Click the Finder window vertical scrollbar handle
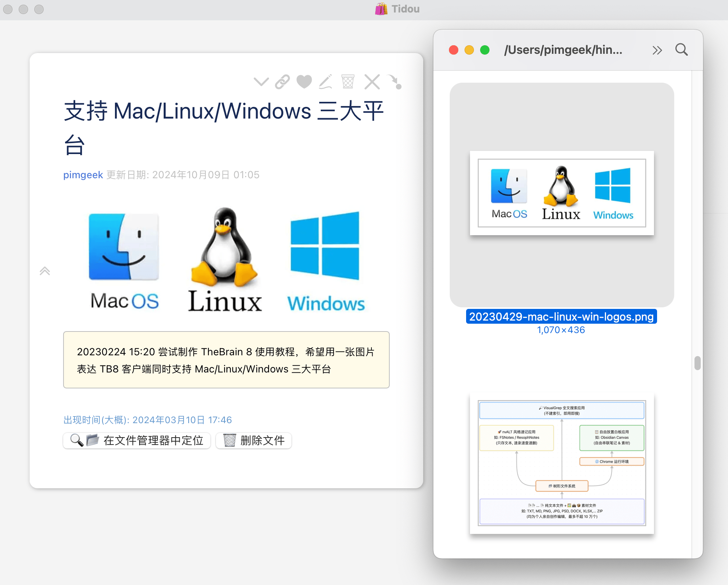The height and width of the screenshot is (585, 728). tap(698, 363)
